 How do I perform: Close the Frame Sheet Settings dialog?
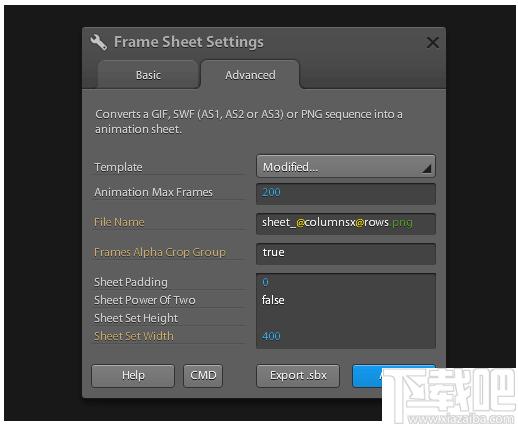pos(432,42)
